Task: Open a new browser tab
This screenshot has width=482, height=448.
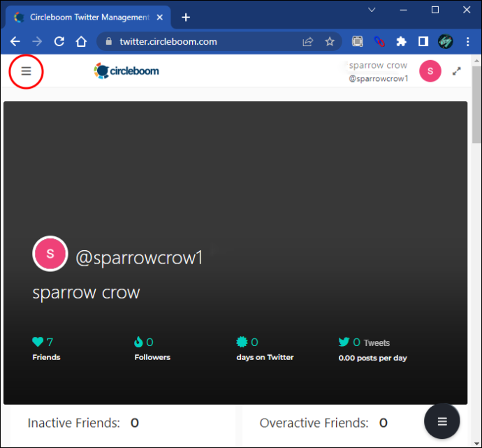Action: click(186, 17)
